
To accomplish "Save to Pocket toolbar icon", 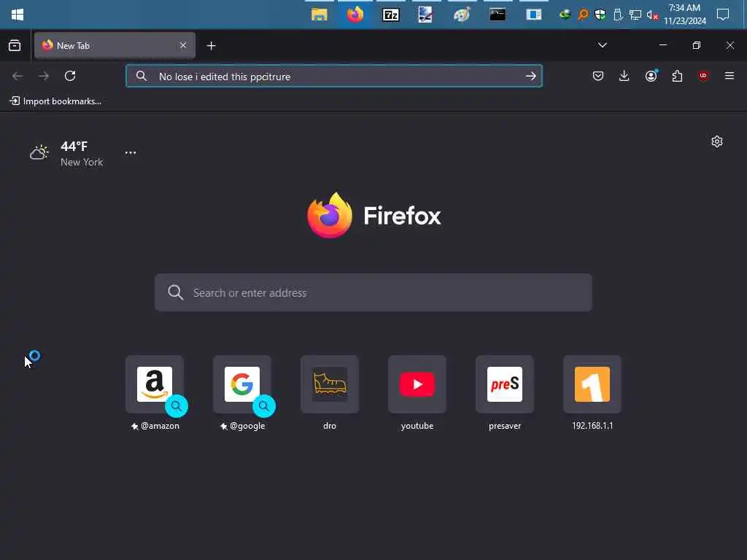I will coord(598,76).
